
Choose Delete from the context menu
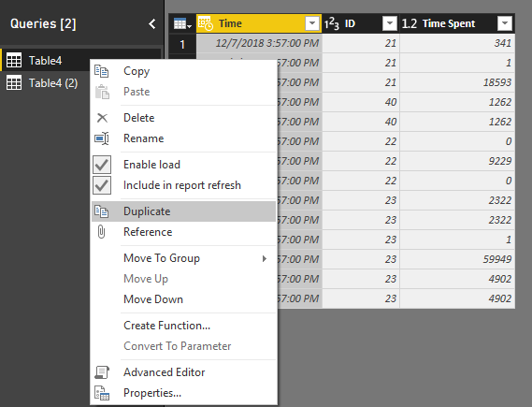(x=183, y=118)
